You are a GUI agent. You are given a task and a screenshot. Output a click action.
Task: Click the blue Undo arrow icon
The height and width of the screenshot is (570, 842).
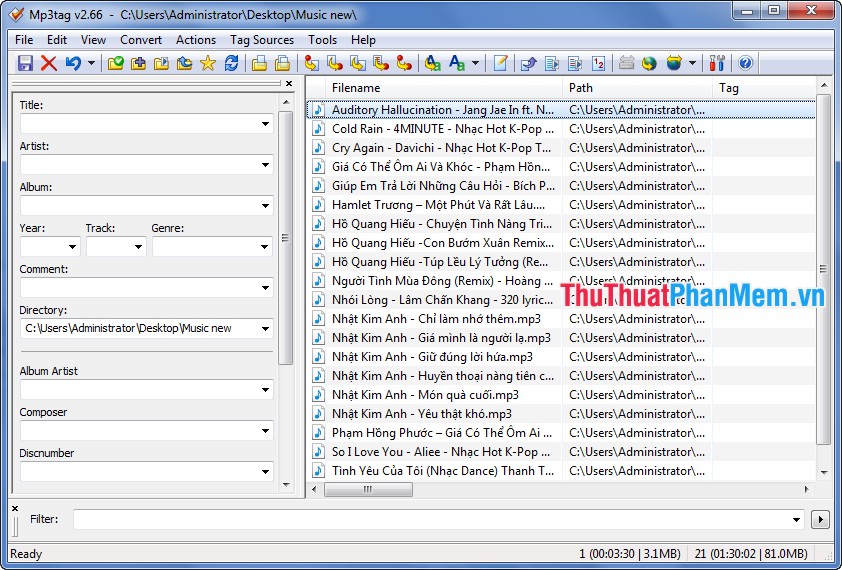point(73,63)
